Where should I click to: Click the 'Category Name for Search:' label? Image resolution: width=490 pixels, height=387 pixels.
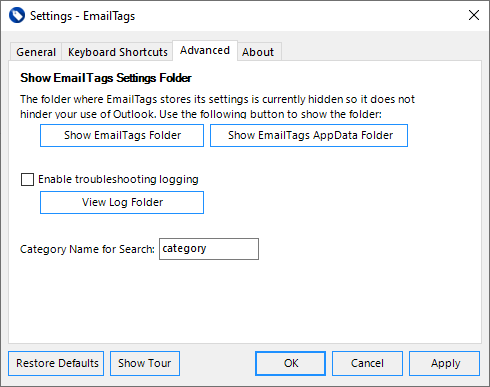[x=87, y=249]
